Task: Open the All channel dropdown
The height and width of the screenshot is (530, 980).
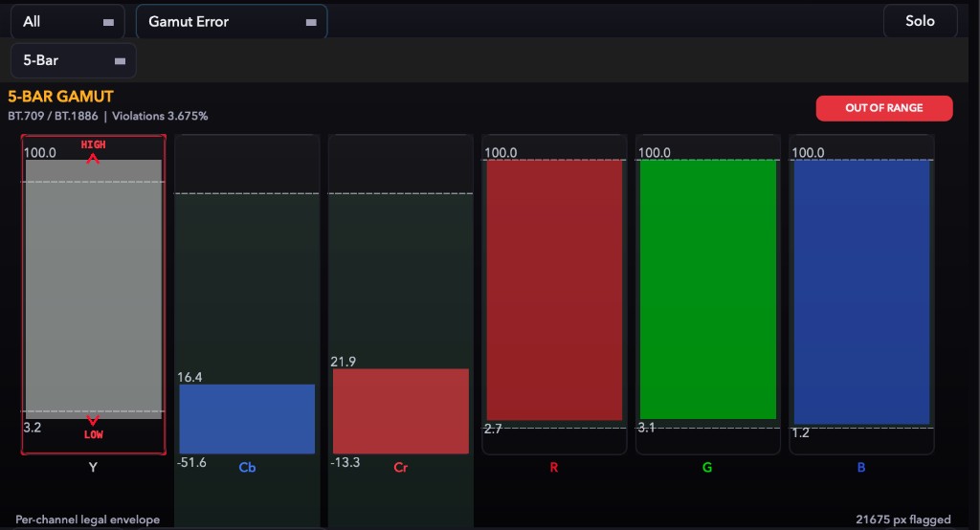Action: 68,22
